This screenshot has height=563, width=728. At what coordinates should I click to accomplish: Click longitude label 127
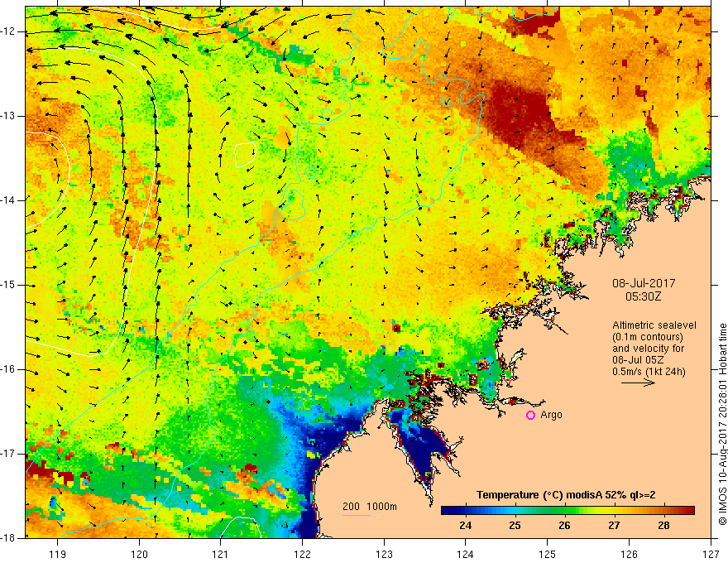pyautogui.click(x=711, y=554)
